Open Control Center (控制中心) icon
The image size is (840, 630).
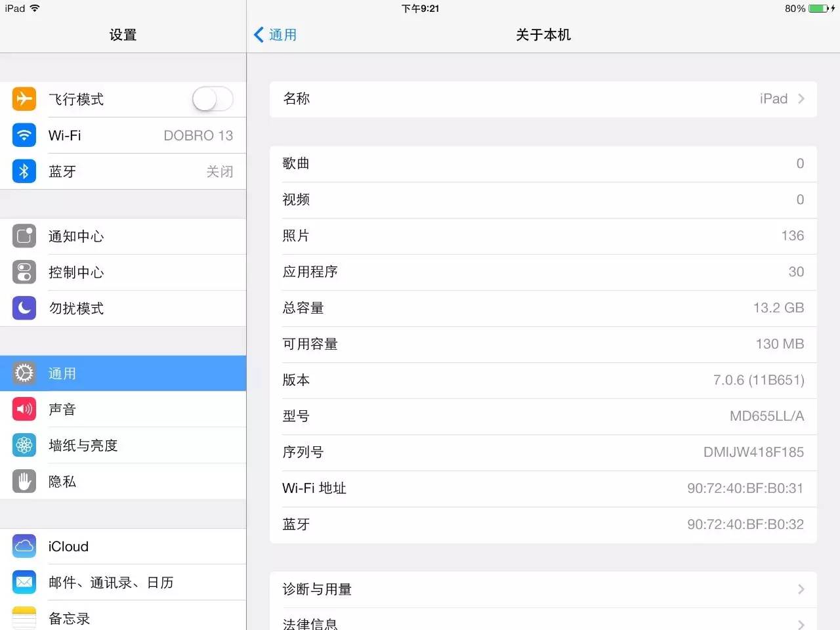[x=24, y=272]
